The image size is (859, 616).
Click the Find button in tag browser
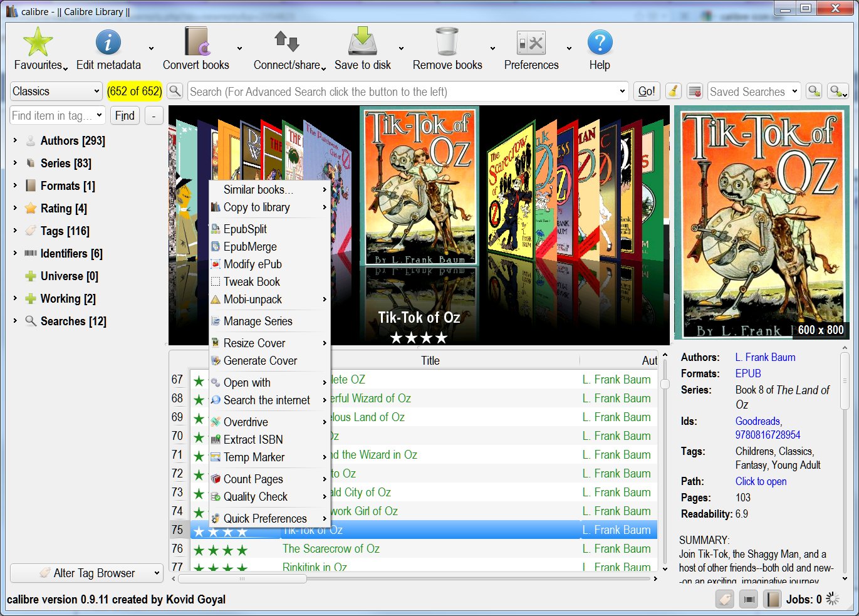pos(125,115)
